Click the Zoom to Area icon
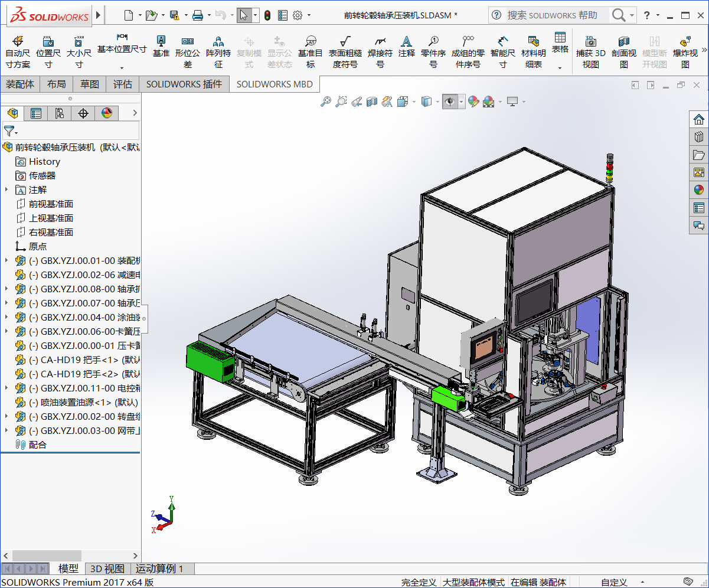Viewport: 709px width, 588px height. [x=341, y=102]
